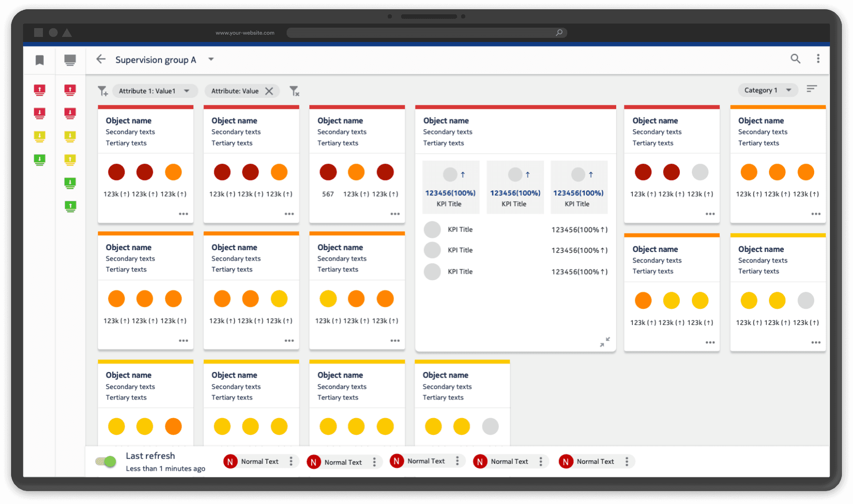Click the blue 123456(100%) KPI Title link

[451, 193]
